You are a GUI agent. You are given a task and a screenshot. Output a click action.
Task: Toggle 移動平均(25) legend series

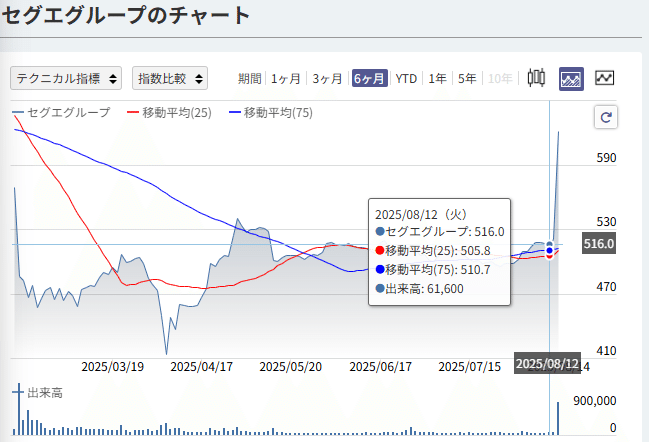169,113
